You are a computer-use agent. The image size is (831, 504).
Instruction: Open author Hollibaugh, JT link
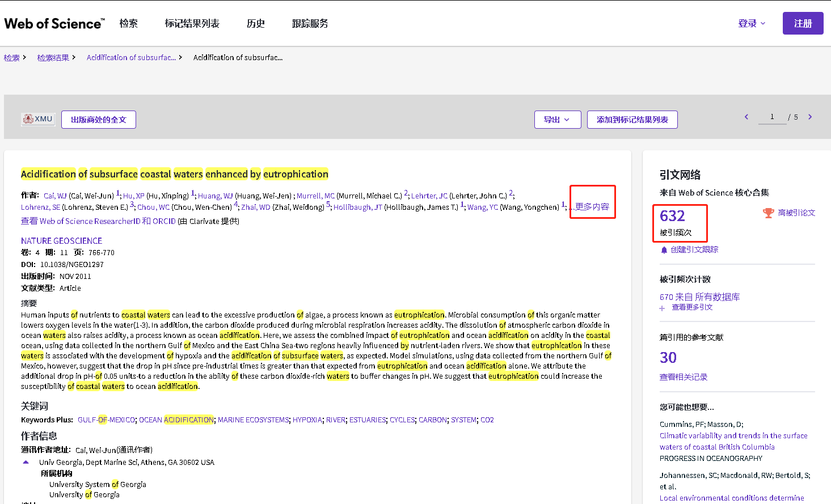358,207
